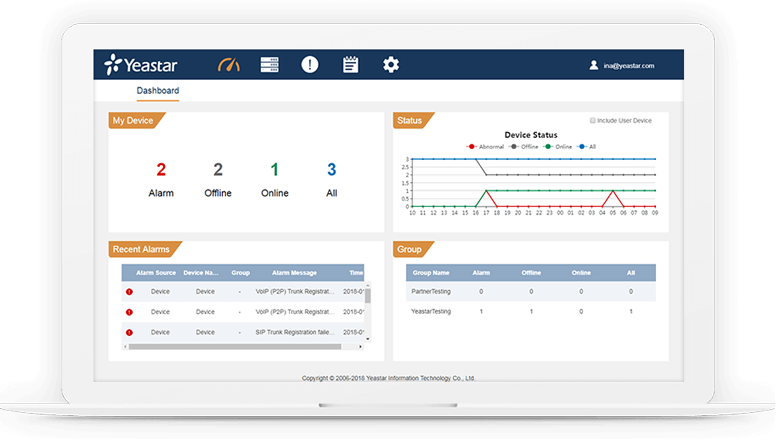Image resolution: width=776 pixels, height=445 pixels.
Task: Open the ina@yeastar.com account menu
Action: coord(628,66)
